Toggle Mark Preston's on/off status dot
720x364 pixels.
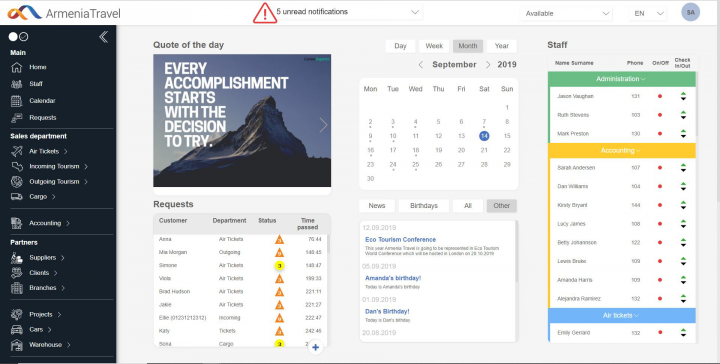[x=660, y=134]
